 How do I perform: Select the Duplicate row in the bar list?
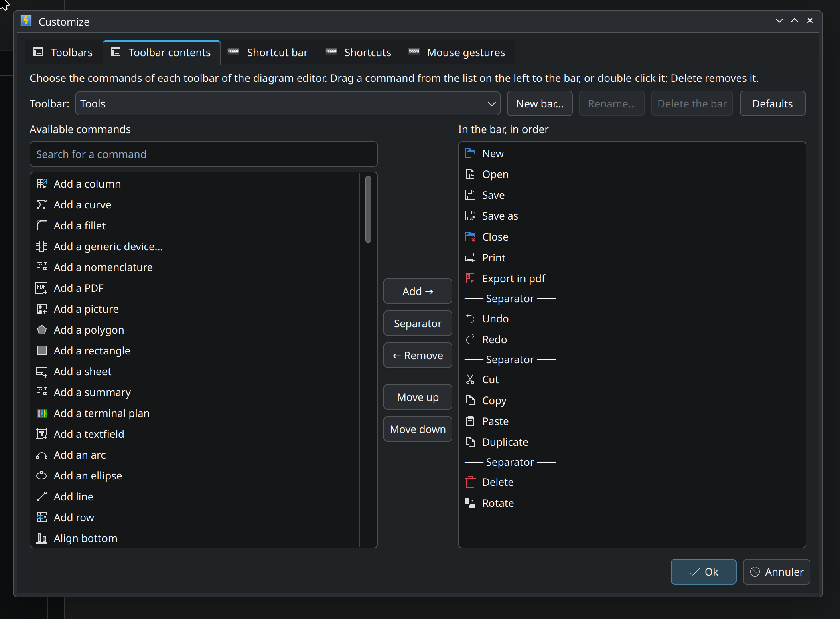(x=632, y=442)
